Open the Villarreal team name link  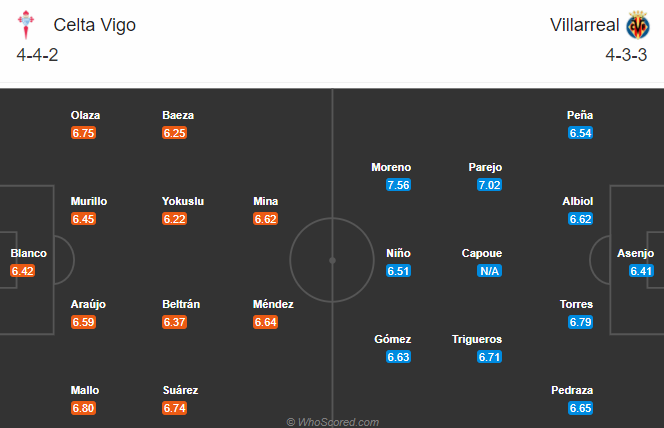(x=584, y=25)
